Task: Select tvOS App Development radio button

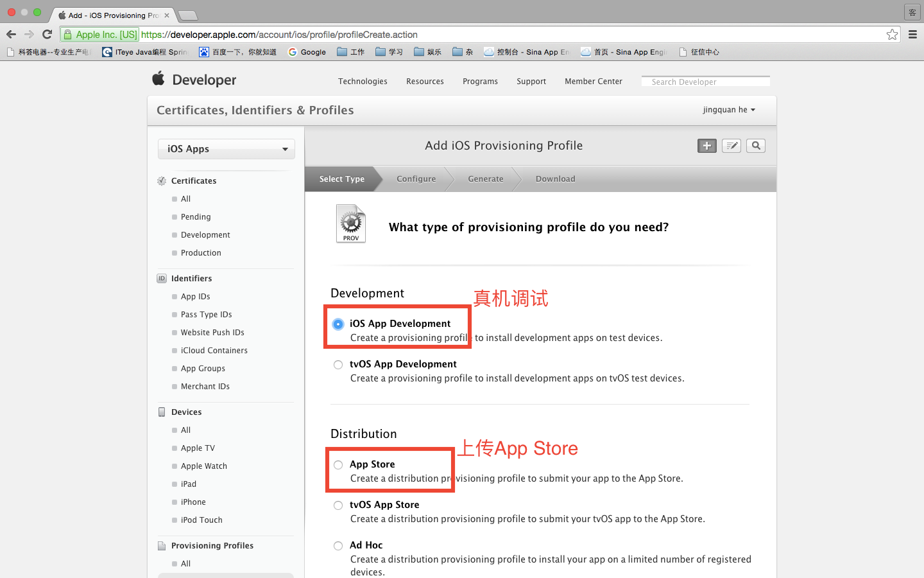Action: [x=338, y=365]
